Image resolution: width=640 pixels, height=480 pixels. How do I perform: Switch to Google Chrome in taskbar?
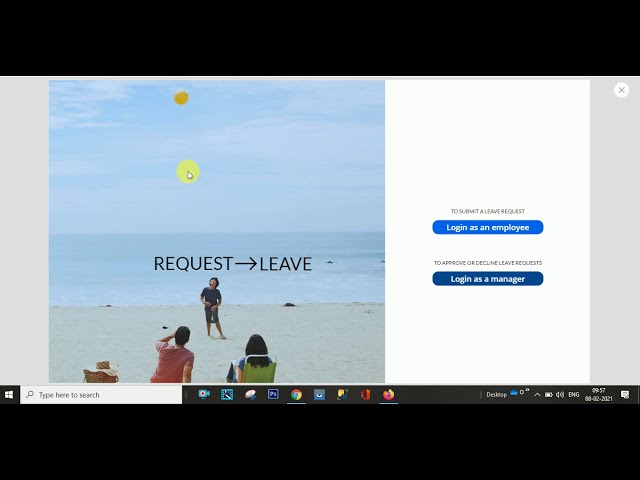tap(296, 394)
